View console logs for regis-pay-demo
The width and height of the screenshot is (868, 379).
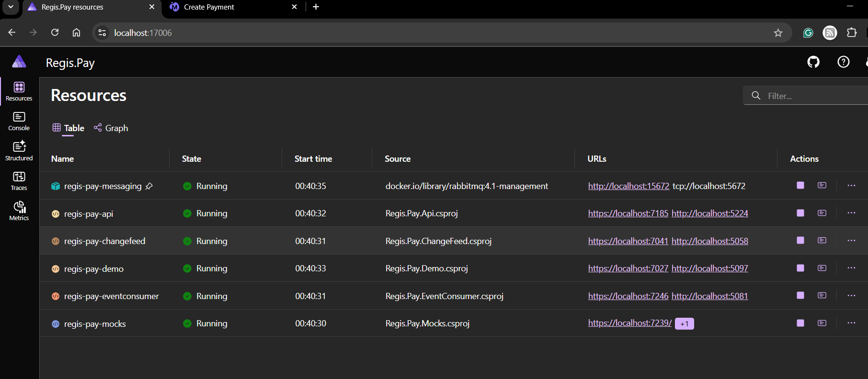click(x=822, y=268)
